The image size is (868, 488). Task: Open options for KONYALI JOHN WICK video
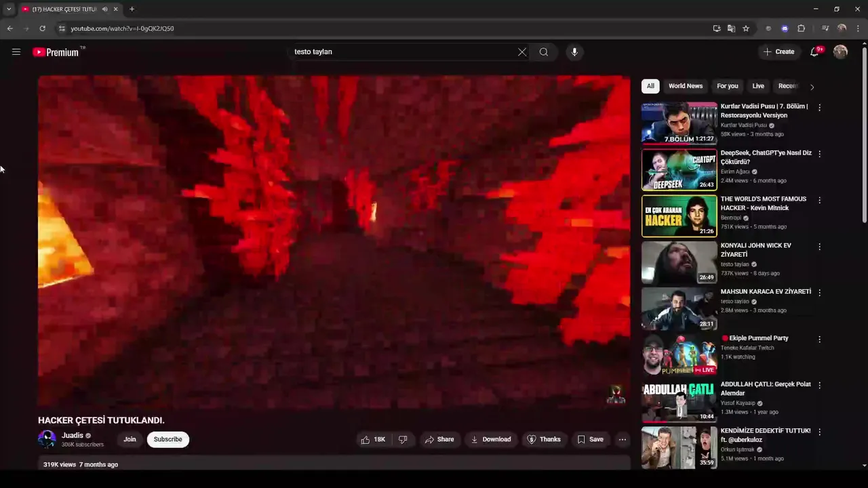click(x=819, y=247)
